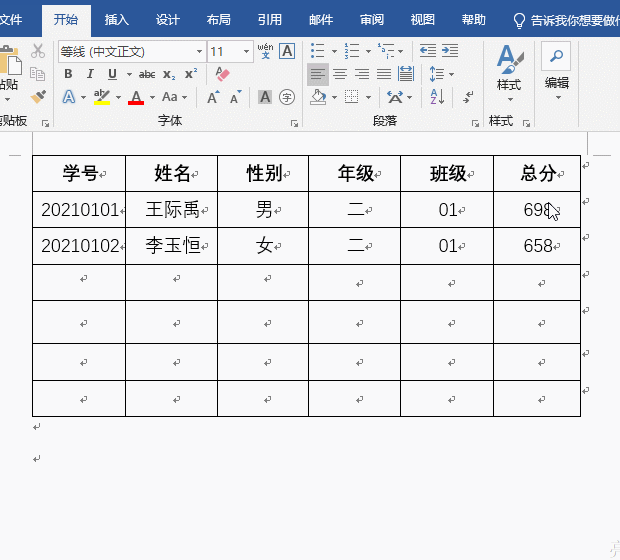Viewport: 620px width, 560px height.
Task: Switch to the 插入 ribbon tab
Action: tap(117, 19)
